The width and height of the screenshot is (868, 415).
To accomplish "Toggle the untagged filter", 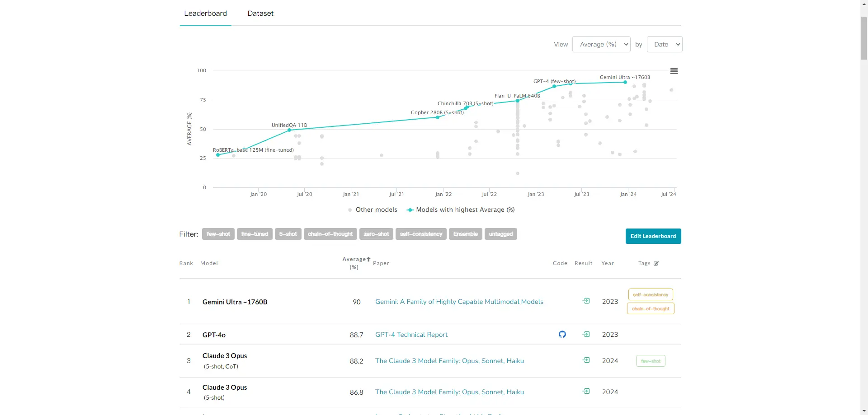I will 501,234.
